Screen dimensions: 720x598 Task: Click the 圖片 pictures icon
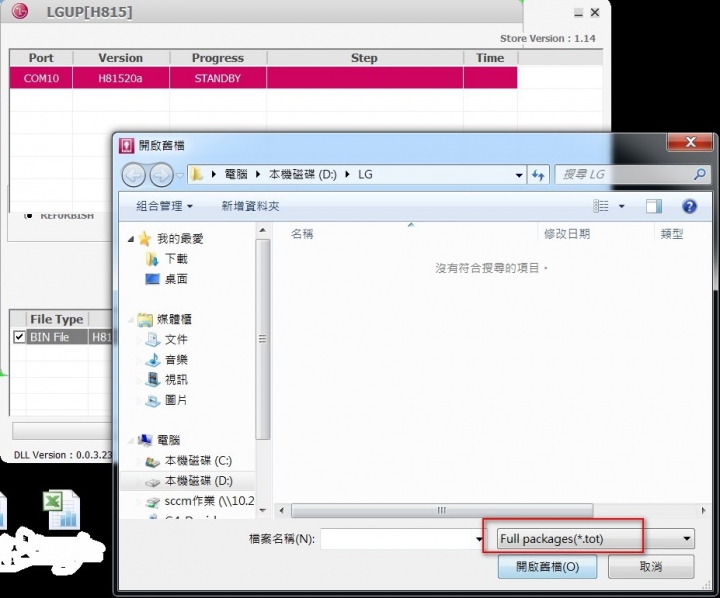pos(152,401)
